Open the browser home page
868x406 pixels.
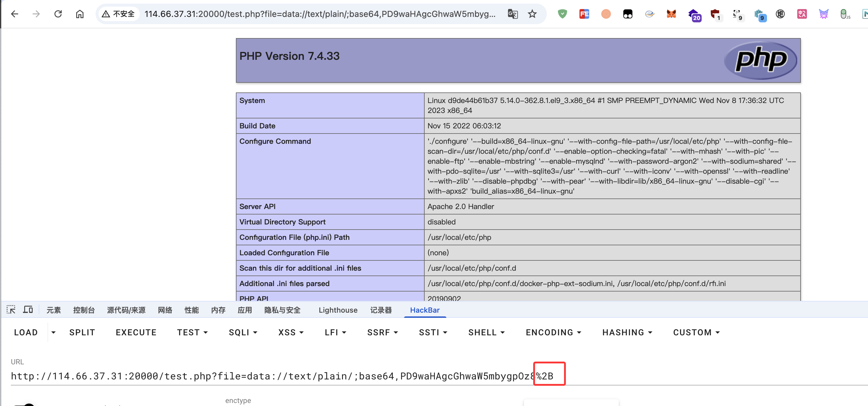coord(80,14)
